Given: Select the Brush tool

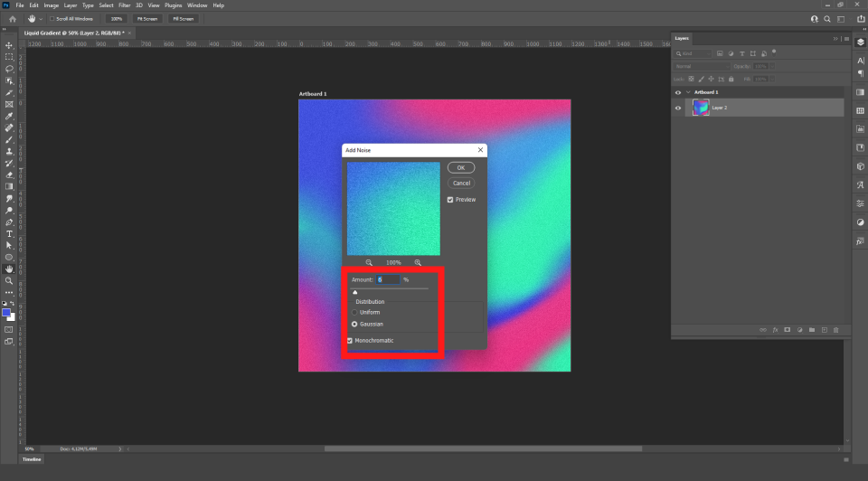Looking at the screenshot, I should coord(9,139).
